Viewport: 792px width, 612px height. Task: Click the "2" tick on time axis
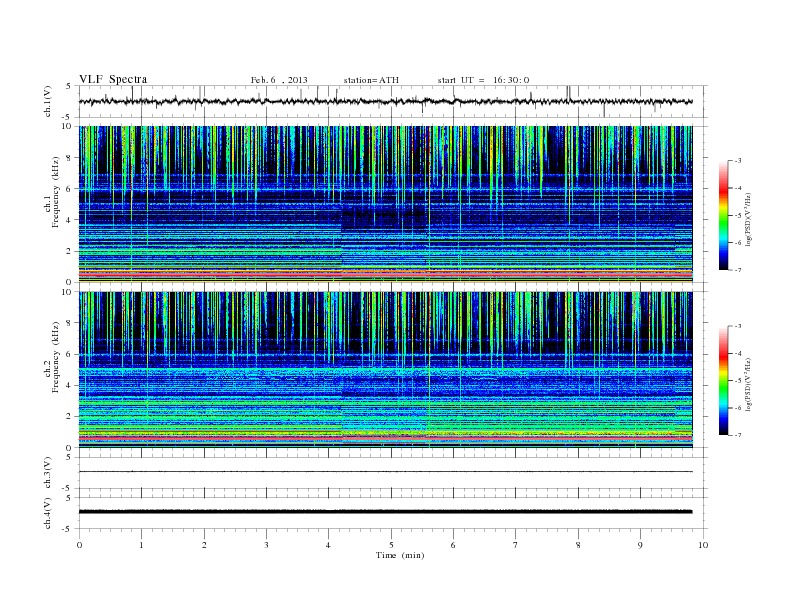[x=204, y=545]
